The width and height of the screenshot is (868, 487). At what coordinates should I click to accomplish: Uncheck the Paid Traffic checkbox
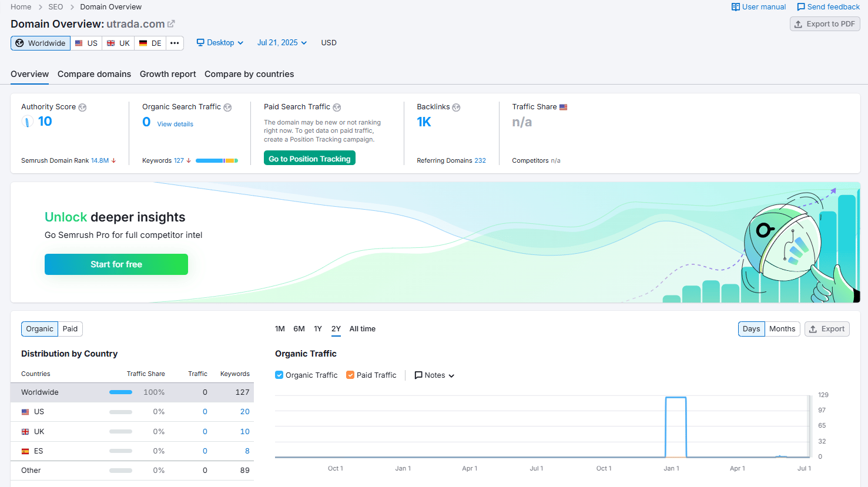coord(350,375)
